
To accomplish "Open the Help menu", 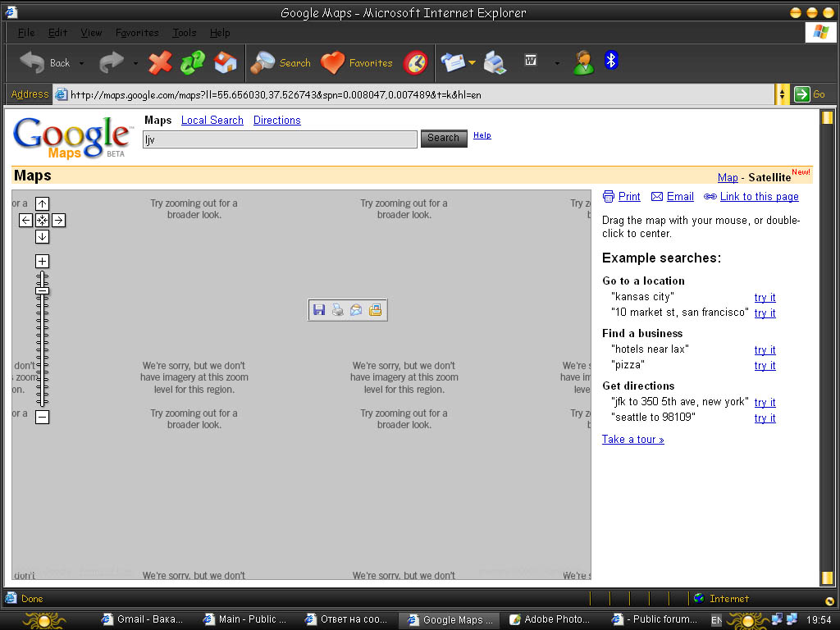I will tap(220, 33).
